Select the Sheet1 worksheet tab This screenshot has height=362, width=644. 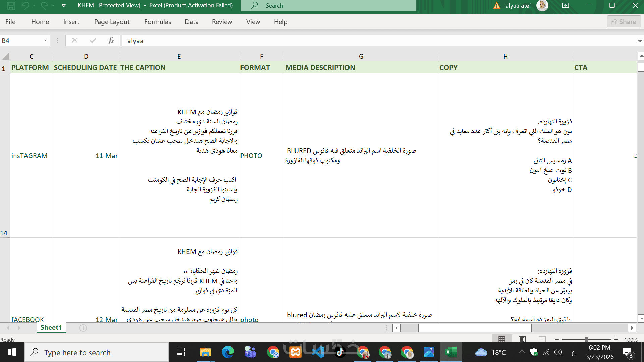tap(51, 328)
